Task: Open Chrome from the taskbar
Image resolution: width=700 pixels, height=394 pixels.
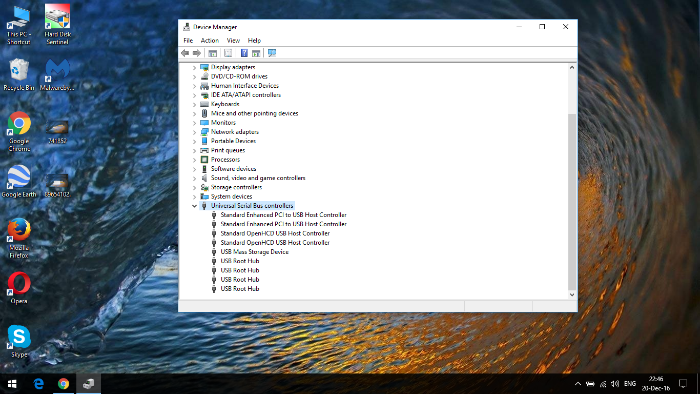Action: pyautogui.click(x=63, y=384)
